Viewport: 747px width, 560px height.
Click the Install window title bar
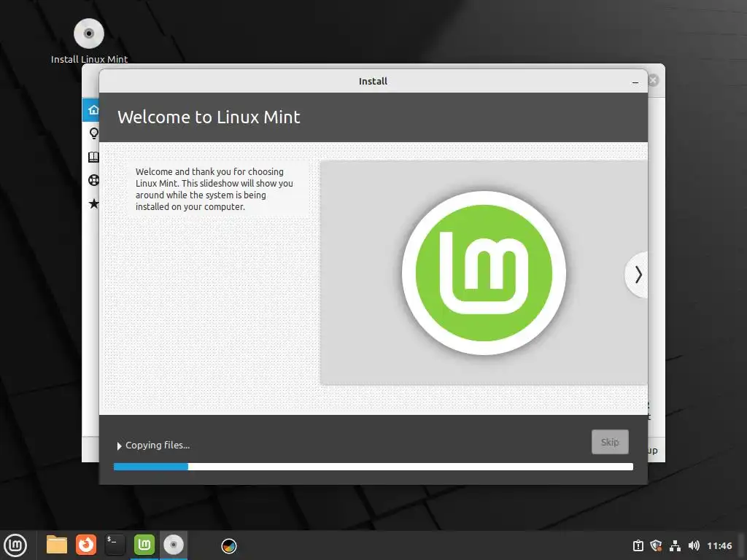click(x=373, y=82)
